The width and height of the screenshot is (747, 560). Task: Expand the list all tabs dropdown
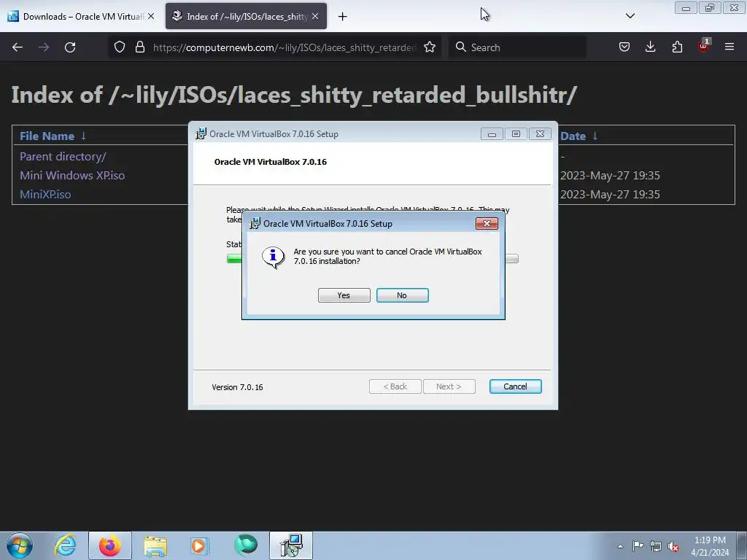tap(630, 16)
